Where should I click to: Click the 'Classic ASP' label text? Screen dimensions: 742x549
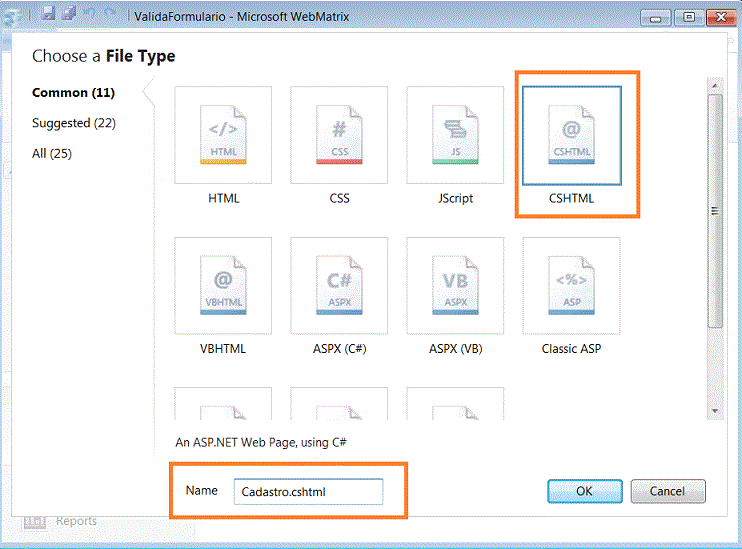571,349
